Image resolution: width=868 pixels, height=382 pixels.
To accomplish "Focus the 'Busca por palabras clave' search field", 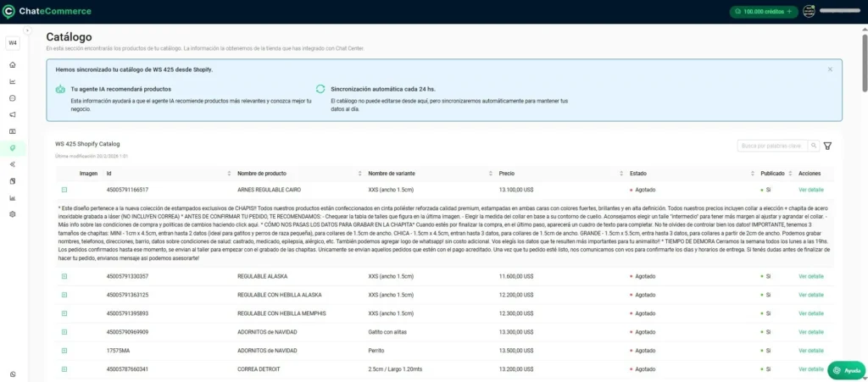I will [772, 146].
